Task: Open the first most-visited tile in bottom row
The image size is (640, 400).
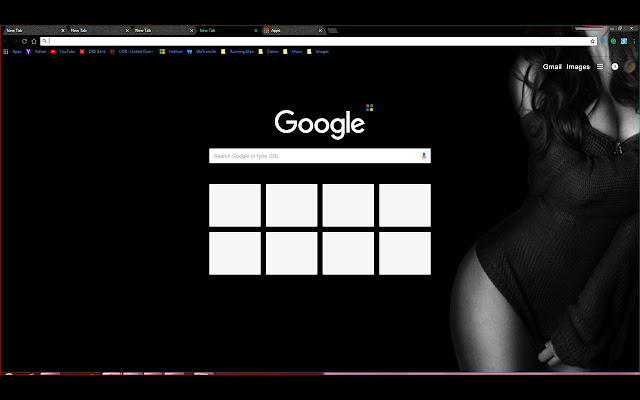Action: (235, 253)
